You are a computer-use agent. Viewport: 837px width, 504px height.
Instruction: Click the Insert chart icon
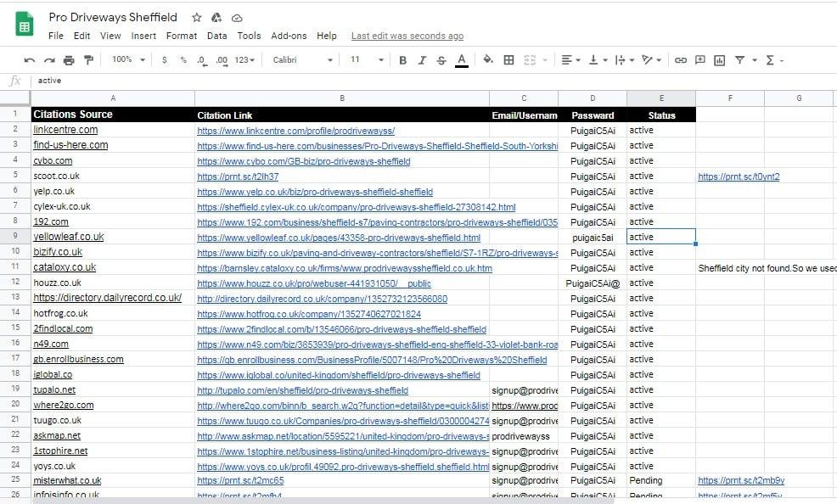(x=721, y=60)
